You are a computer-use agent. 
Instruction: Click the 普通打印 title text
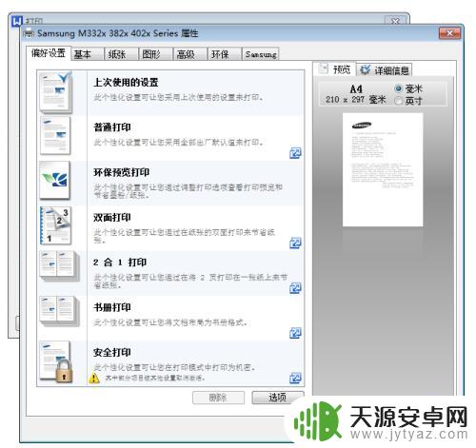112,127
